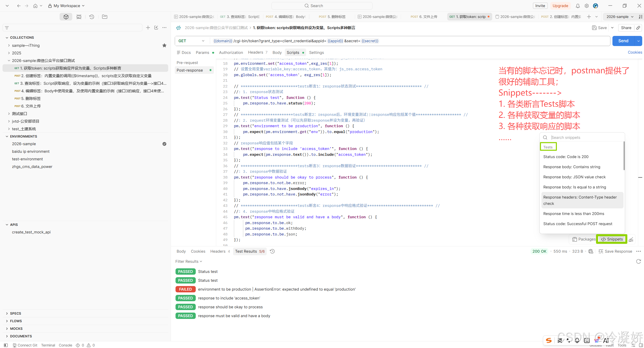Open sidebar more options ellipsis
Screen dimensions: 644x348
164,28
